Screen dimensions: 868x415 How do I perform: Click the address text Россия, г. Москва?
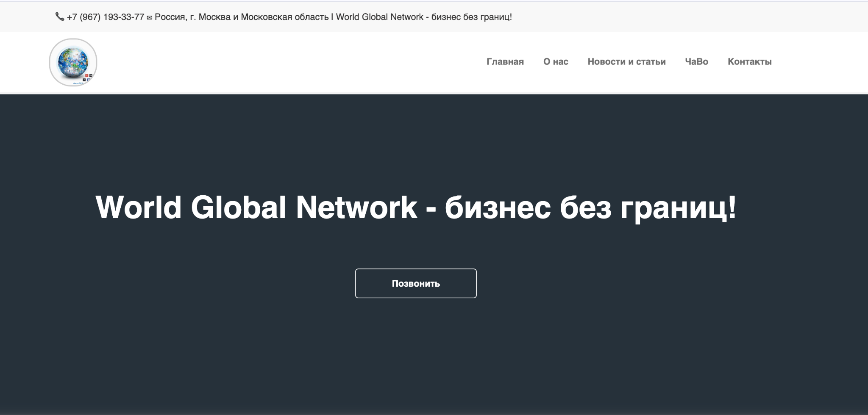(192, 17)
